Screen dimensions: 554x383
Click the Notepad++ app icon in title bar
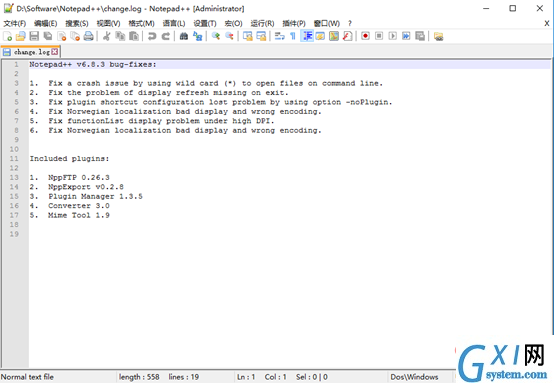coord(8,8)
